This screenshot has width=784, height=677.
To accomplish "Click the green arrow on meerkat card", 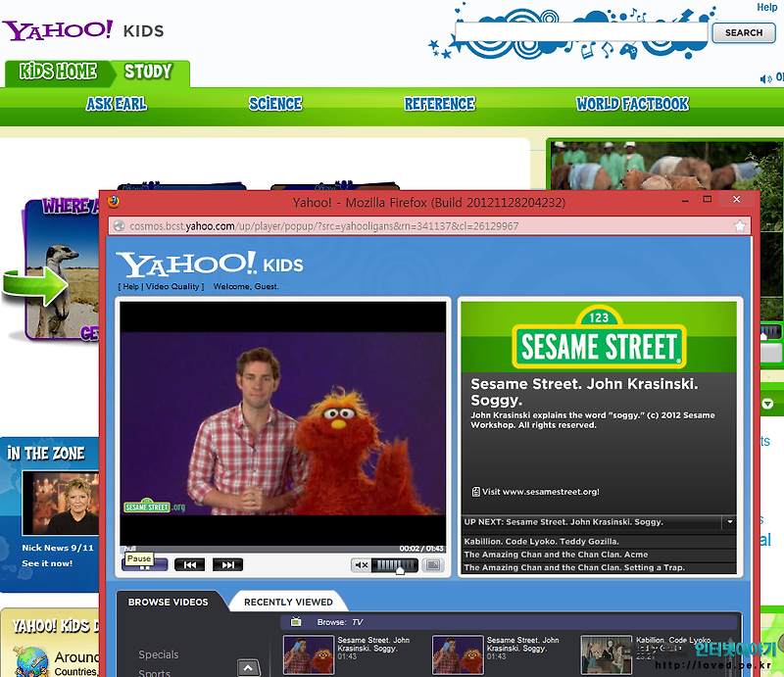I will click(35, 285).
